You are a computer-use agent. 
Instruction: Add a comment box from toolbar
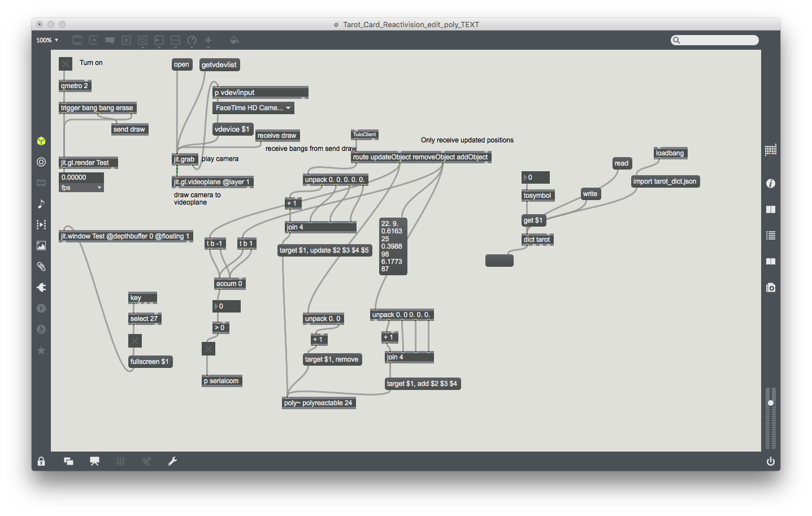point(110,40)
